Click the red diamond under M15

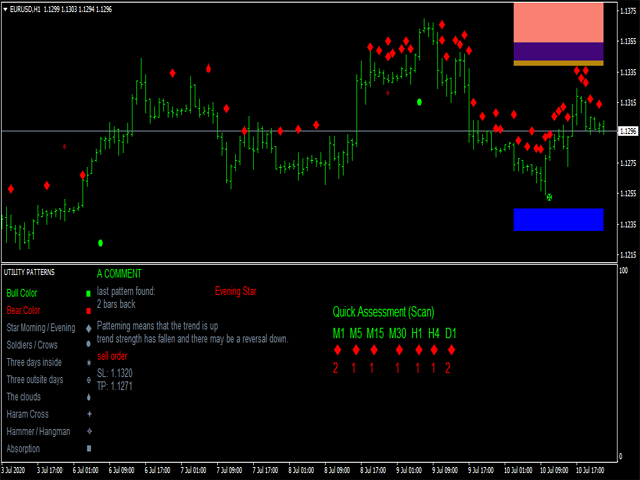[x=374, y=350]
